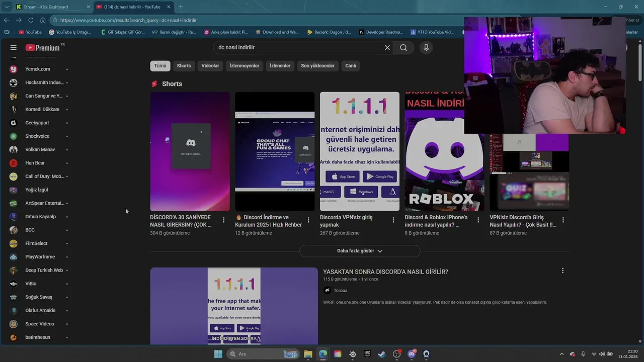Open Tosbaa channel name link
Screen dimensions: 644x362
click(341, 291)
